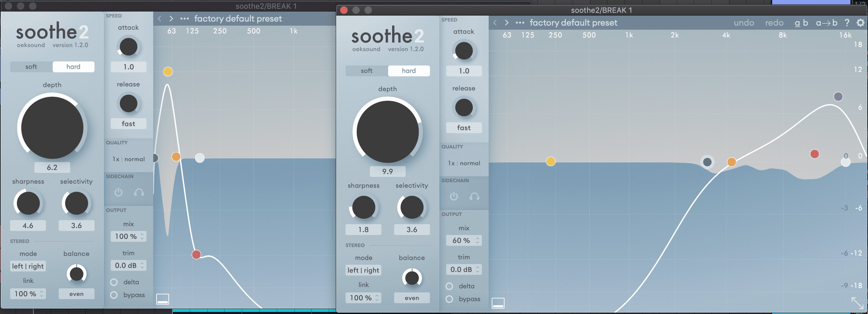The height and width of the screenshot is (314, 868).
Task: Open settings gear in right soothe2 window
Action: tap(861, 23)
